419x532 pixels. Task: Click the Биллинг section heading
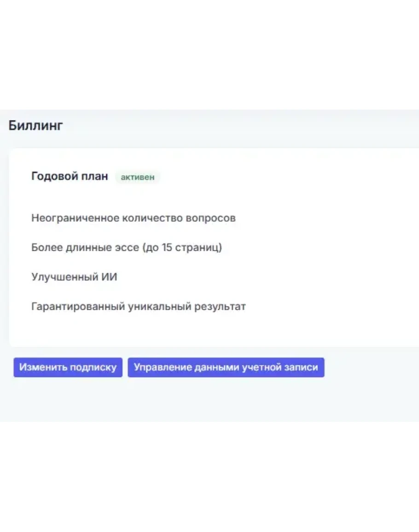coord(35,126)
